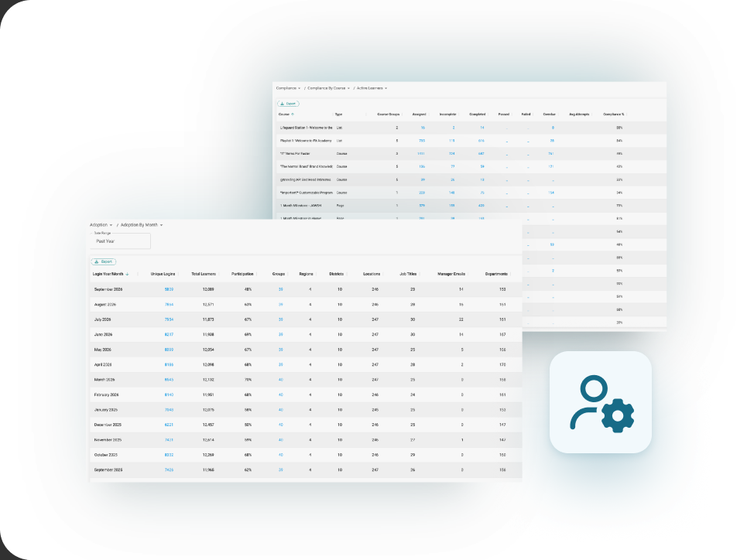This screenshot has height=560, width=754.
Task: Sort by the Compliance % column header
Action: coord(614,114)
